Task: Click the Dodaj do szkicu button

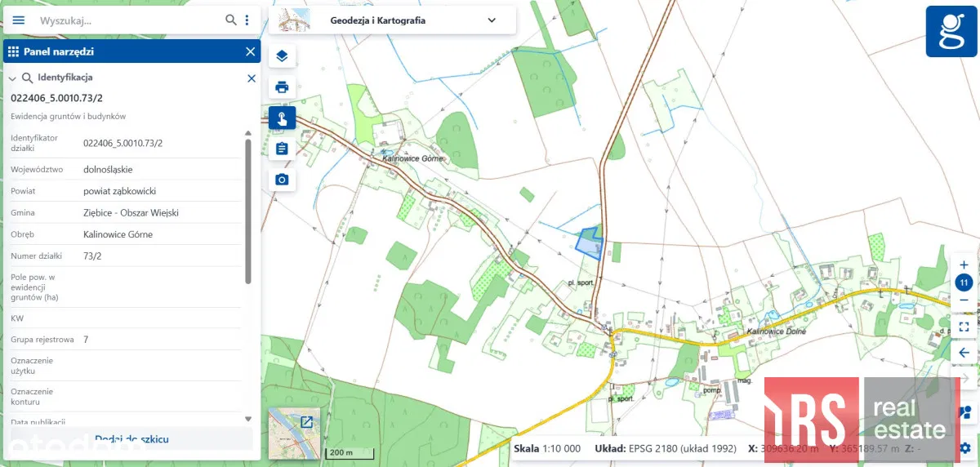Action: (x=131, y=439)
